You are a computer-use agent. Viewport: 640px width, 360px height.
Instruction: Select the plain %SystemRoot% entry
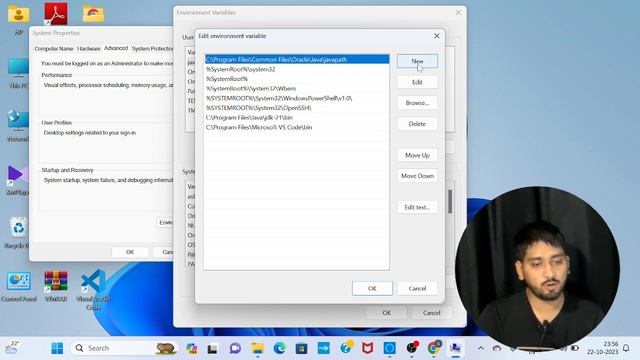pos(297,79)
